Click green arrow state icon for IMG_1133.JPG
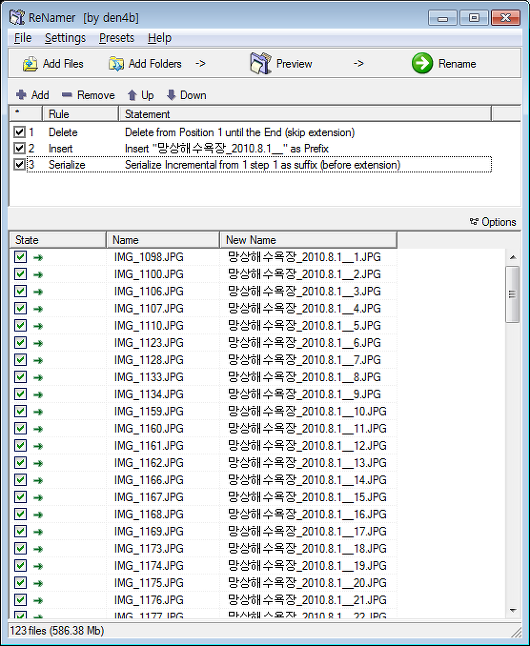Image resolution: width=530 pixels, height=646 pixels. tap(38, 378)
